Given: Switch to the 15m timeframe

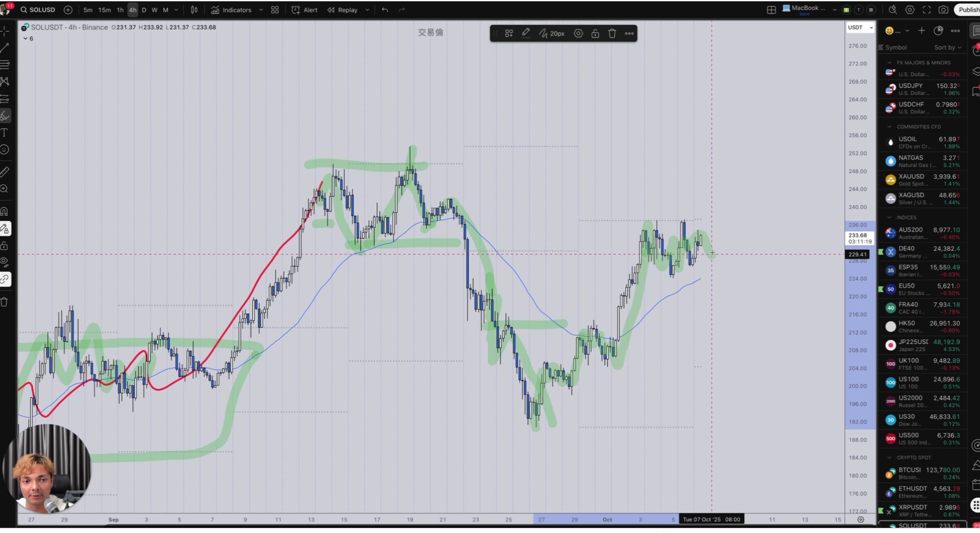Looking at the screenshot, I should [104, 10].
